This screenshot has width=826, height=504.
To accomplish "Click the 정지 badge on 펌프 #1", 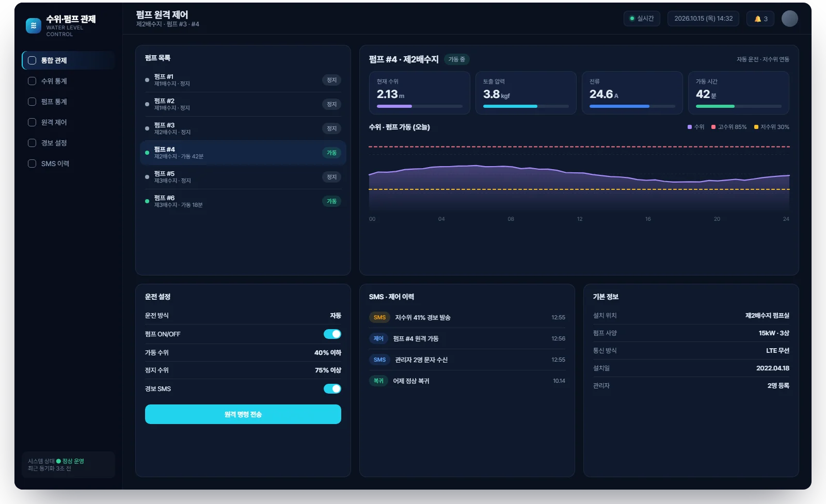I will click(331, 80).
